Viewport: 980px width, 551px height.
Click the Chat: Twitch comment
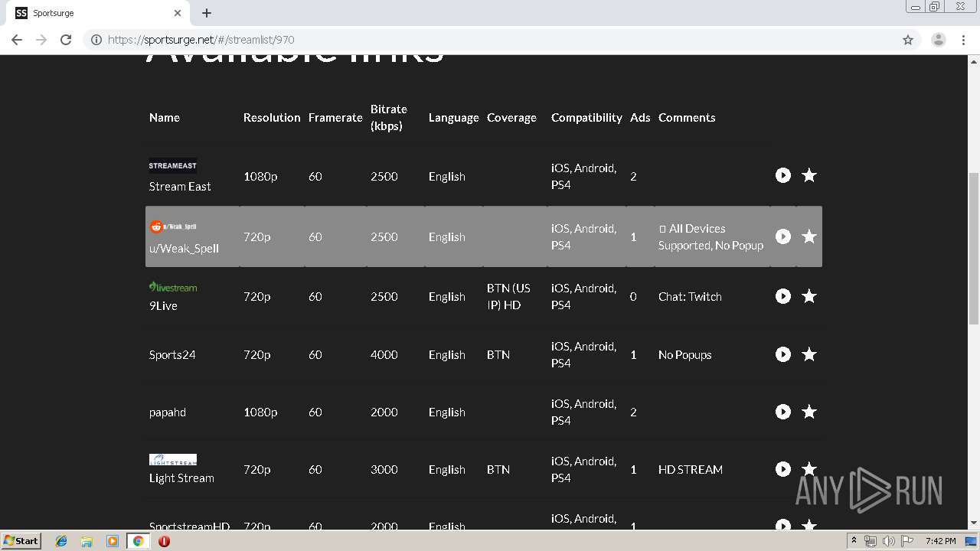click(x=690, y=296)
